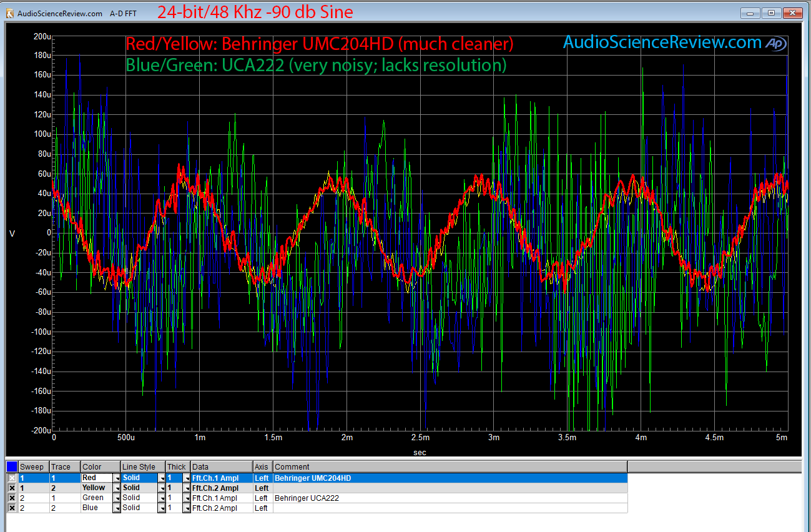The height and width of the screenshot is (532, 811).
Task: Click the Green color name cell
Action: (x=97, y=498)
